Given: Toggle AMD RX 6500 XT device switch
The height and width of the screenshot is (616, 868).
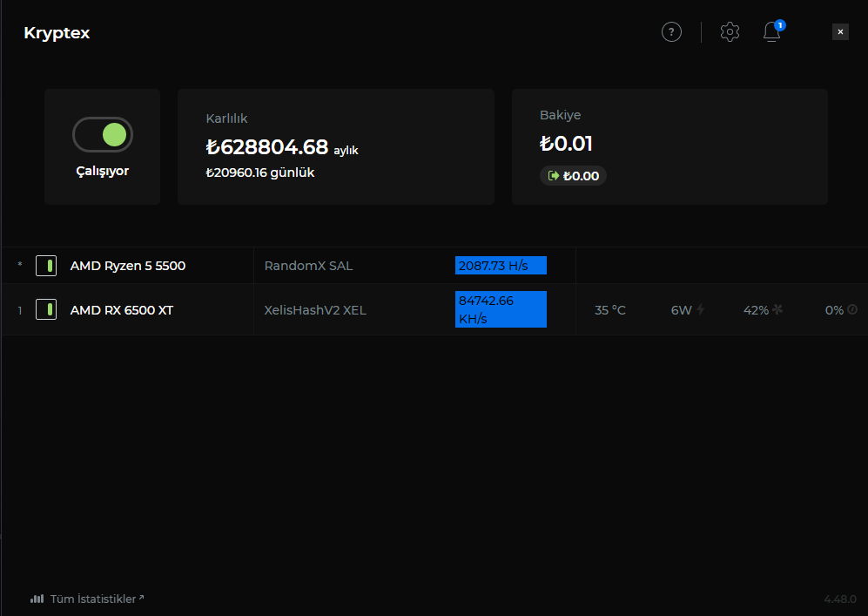Looking at the screenshot, I should [46, 309].
